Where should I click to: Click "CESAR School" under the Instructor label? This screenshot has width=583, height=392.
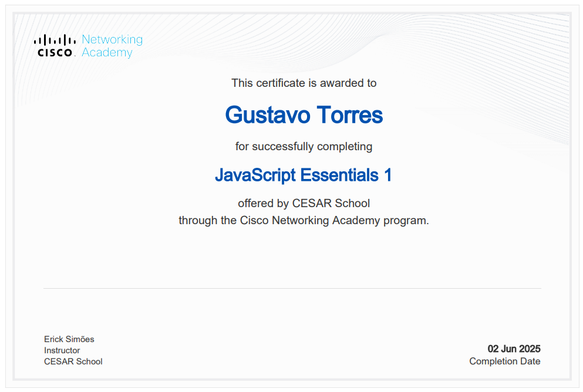pyautogui.click(x=73, y=361)
